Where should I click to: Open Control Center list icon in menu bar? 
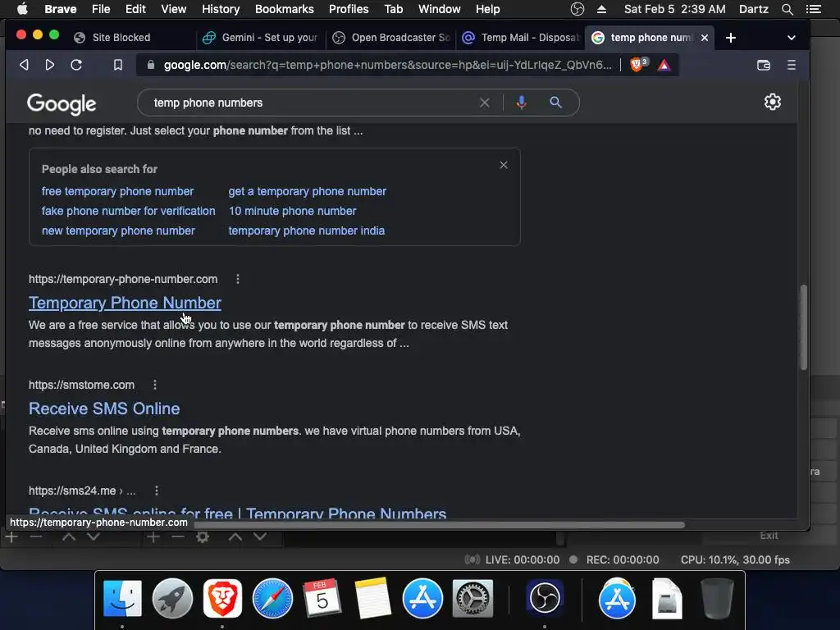tap(813, 9)
